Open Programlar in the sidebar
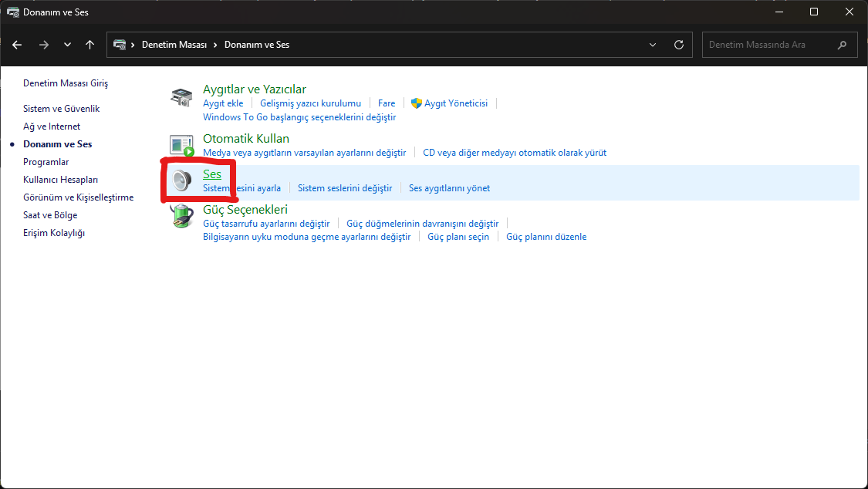Screen dimensions: 868x489 [x=46, y=162]
